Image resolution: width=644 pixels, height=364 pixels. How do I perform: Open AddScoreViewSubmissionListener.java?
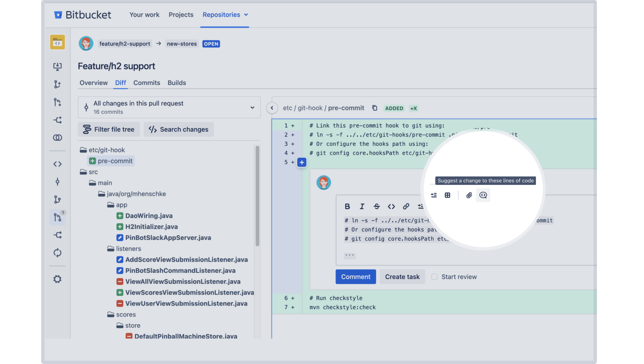click(182, 260)
